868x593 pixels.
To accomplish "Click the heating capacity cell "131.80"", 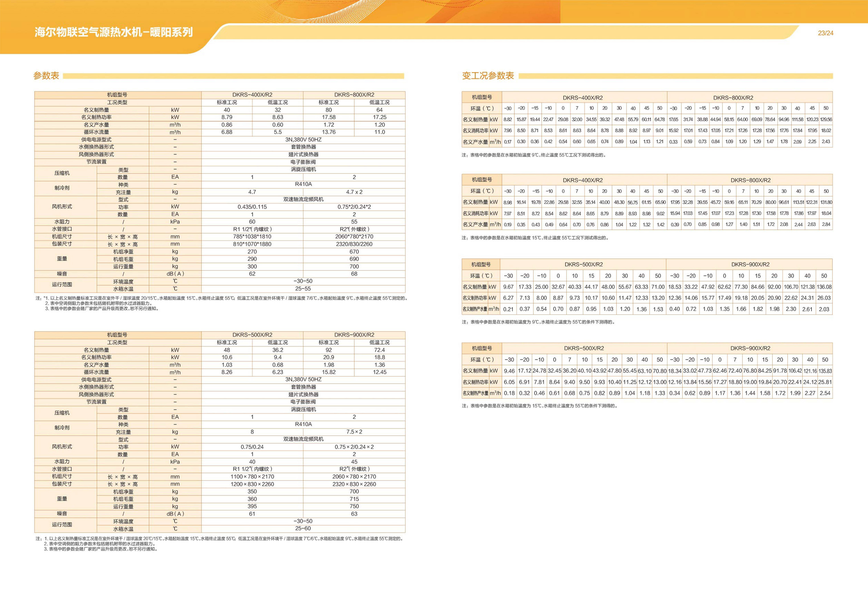I will pos(826,202).
